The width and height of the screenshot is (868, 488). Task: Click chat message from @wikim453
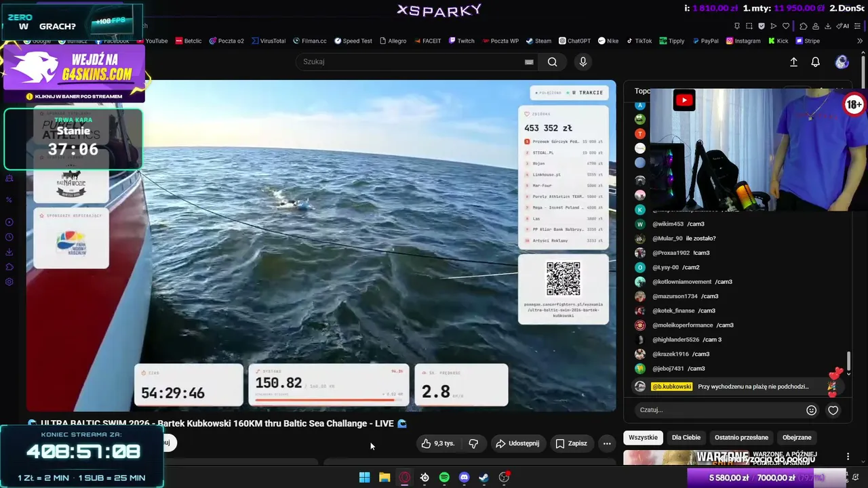click(678, 224)
